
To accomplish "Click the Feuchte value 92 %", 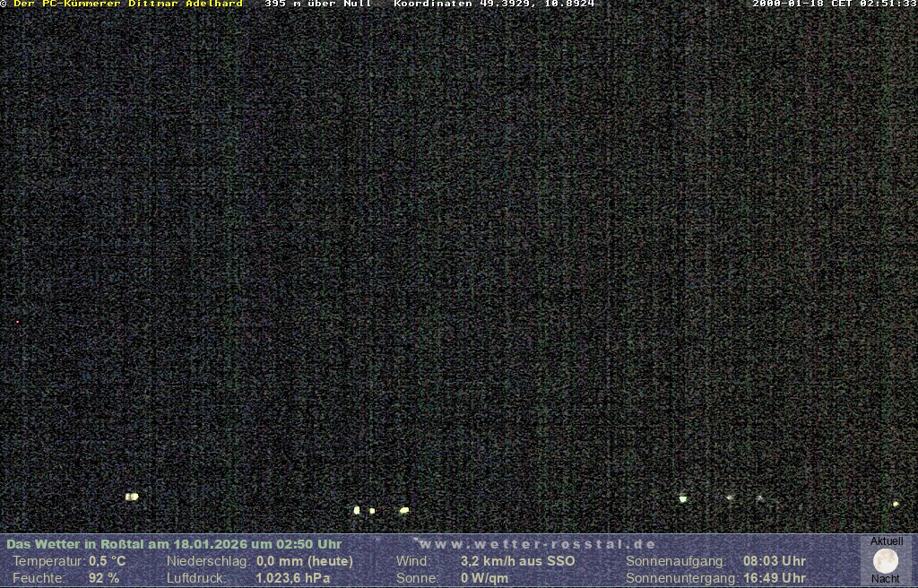I will (x=104, y=578).
